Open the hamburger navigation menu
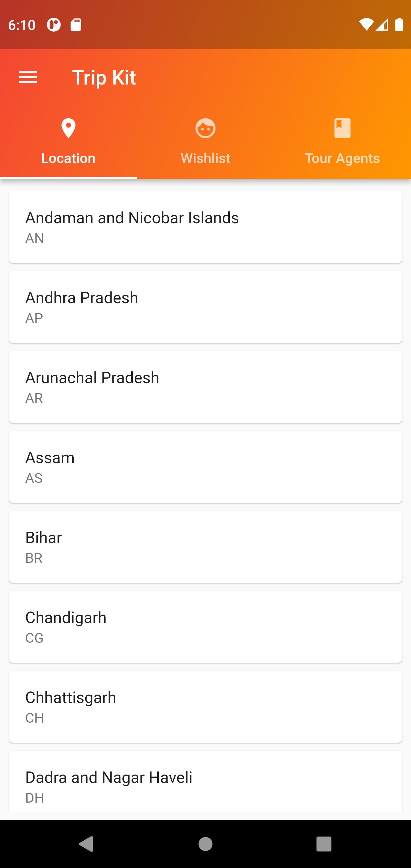The image size is (411, 868). pyautogui.click(x=28, y=77)
